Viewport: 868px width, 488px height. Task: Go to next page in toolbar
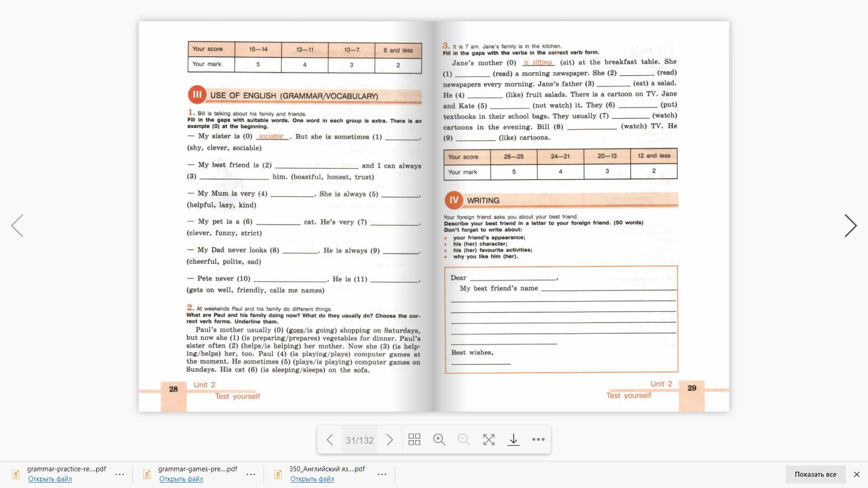tap(390, 440)
